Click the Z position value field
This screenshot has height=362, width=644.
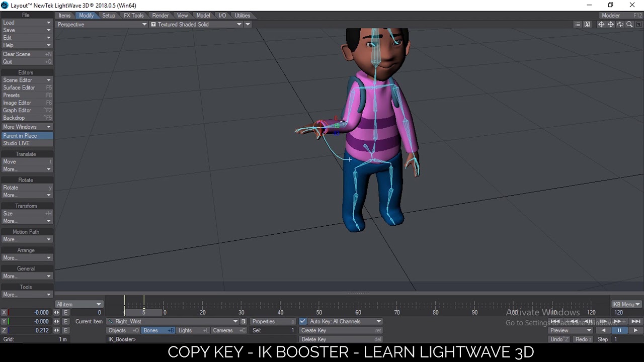pyautogui.click(x=31, y=330)
